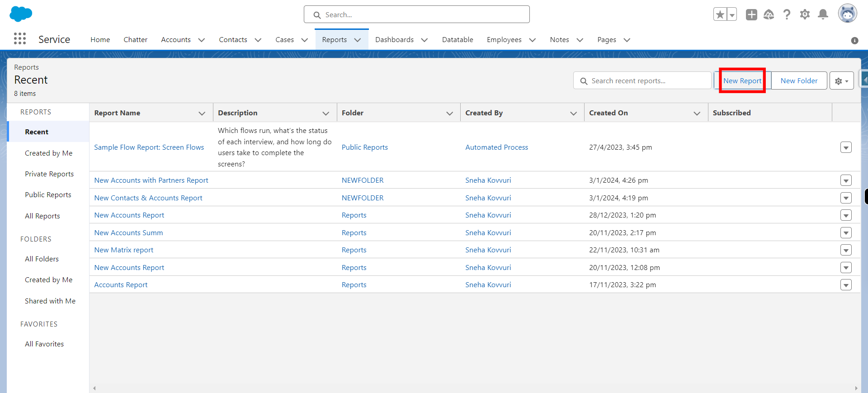Open the Global Actions plus icon
This screenshot has width=868, height=393.
click(751, 14)
